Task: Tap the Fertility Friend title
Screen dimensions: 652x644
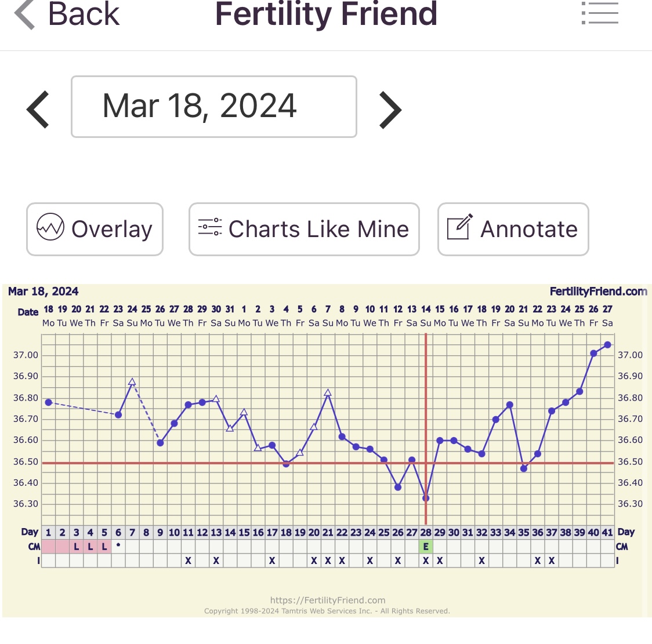Action: [326, 14]
